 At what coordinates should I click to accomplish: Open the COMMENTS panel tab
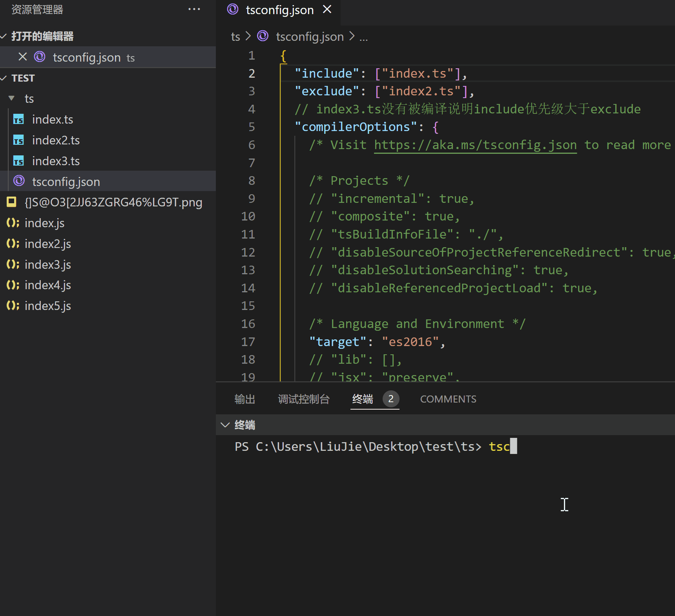(x=448, y=399)
